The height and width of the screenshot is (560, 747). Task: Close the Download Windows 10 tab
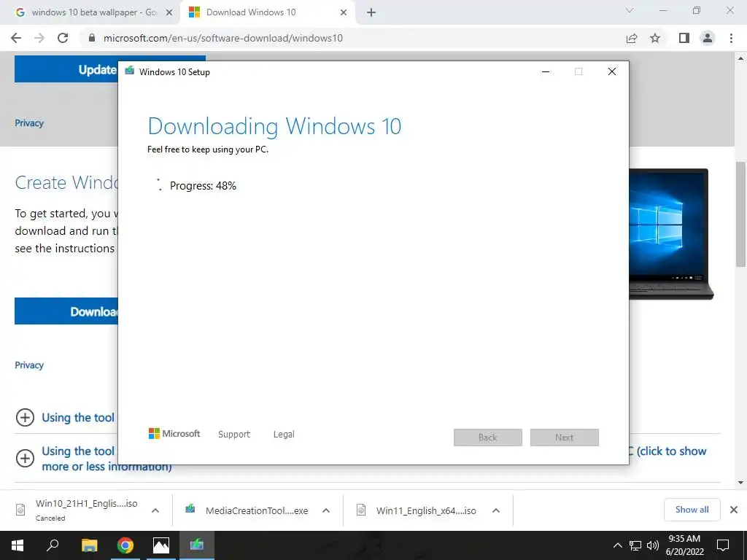[x=344, y=13]
